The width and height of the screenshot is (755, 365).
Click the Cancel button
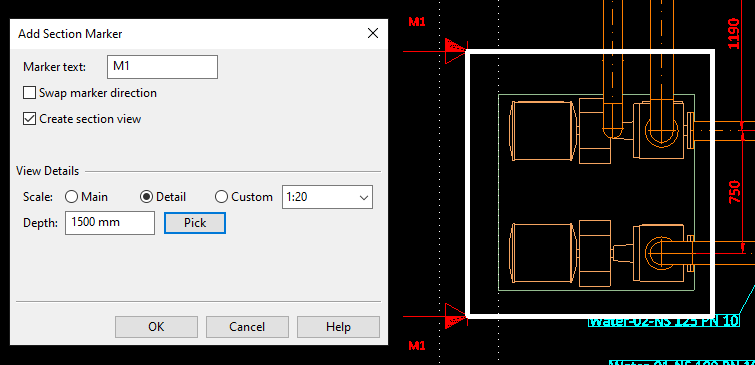coord(247,327)
